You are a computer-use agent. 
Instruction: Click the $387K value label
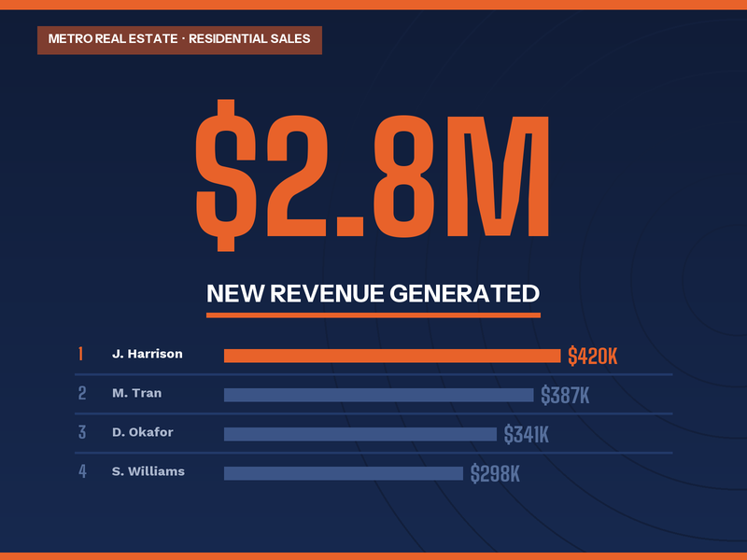[565, 395]
